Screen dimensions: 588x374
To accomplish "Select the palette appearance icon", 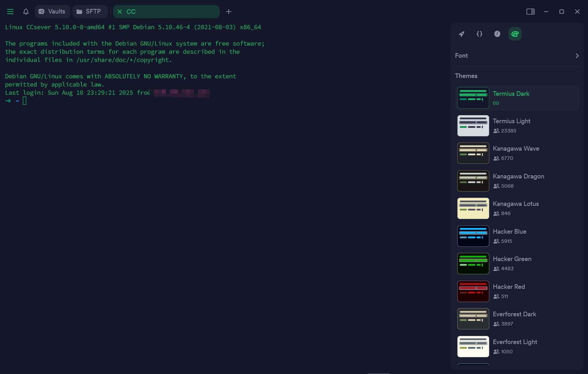I will [x=515, y=34].
